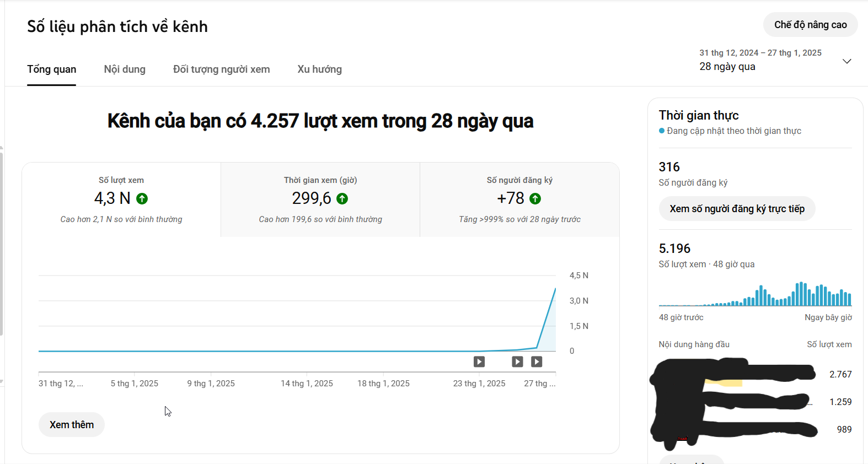Click green up arrow beside +78

click(535, 198)
